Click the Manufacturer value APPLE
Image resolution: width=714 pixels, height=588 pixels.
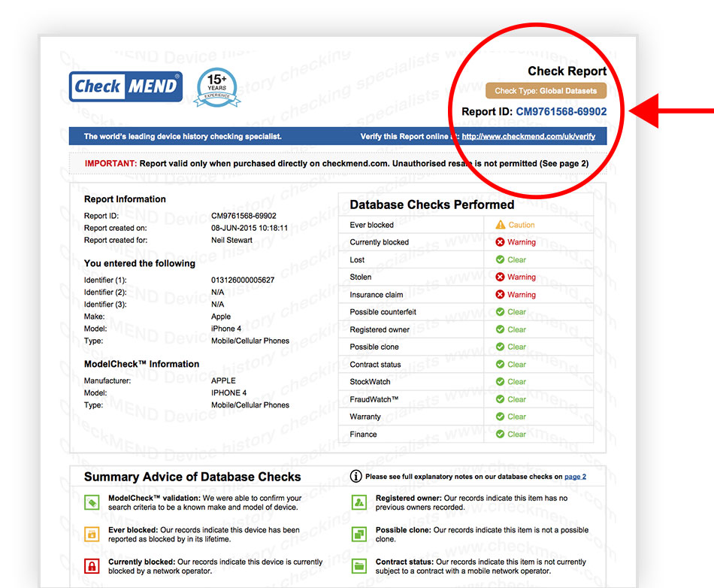pos(223,380)
